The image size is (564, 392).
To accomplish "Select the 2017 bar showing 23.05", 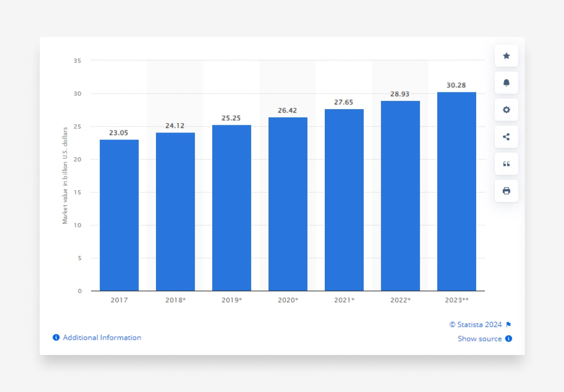I will [119, 215].
